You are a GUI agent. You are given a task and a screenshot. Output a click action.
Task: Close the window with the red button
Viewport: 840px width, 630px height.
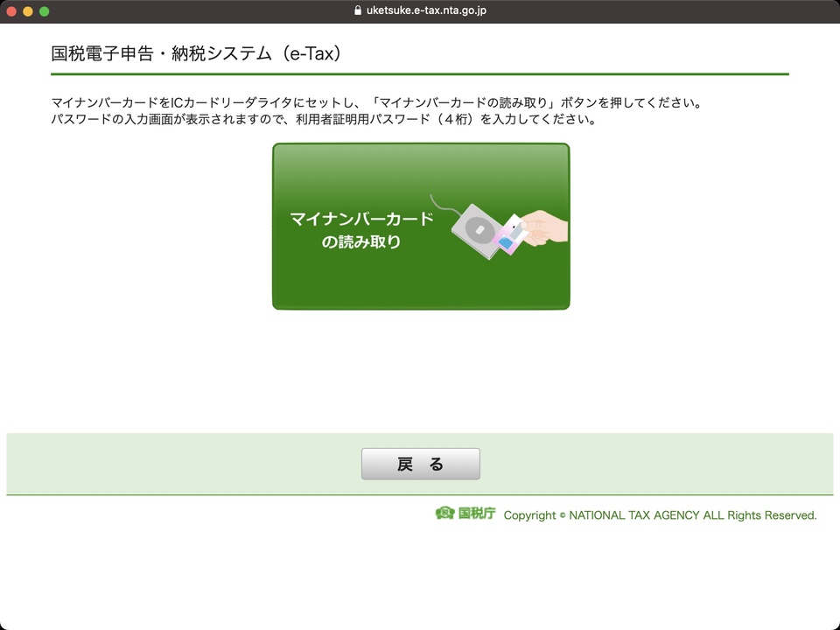coord(11,11)
